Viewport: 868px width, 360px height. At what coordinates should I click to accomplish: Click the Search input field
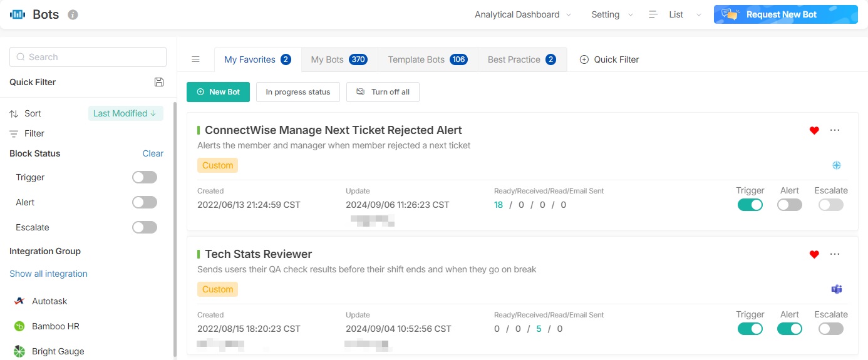(88, 57)
